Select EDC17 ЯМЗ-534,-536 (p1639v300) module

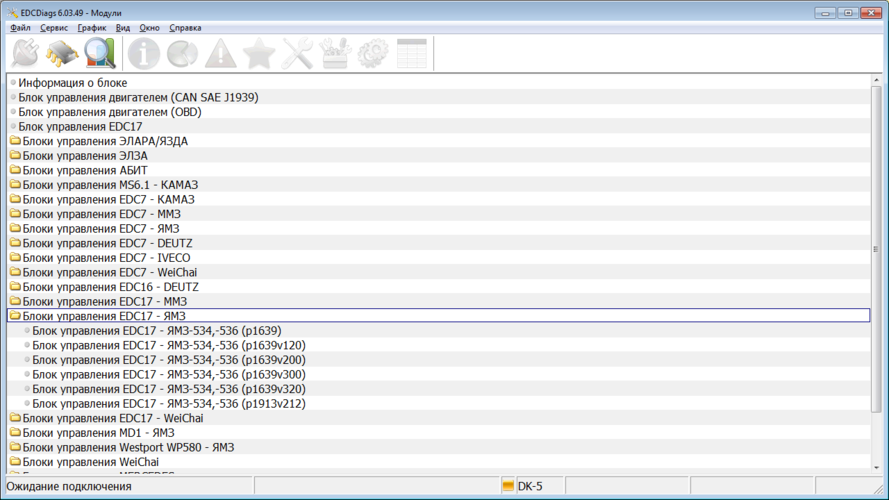[x=438, y=375]
